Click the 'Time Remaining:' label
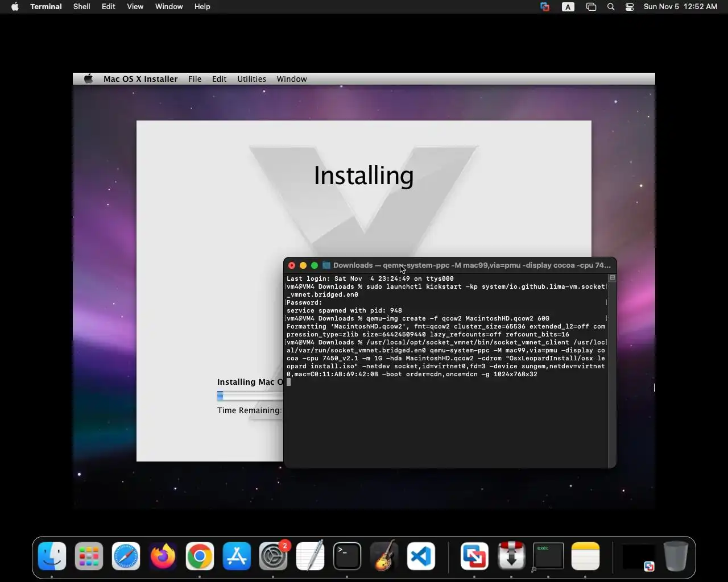This screenshot has height=582, width=728. tap(249, 410)
